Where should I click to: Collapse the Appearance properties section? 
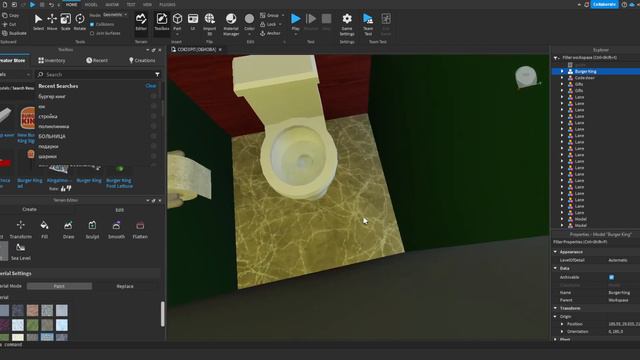pos(555,252)
